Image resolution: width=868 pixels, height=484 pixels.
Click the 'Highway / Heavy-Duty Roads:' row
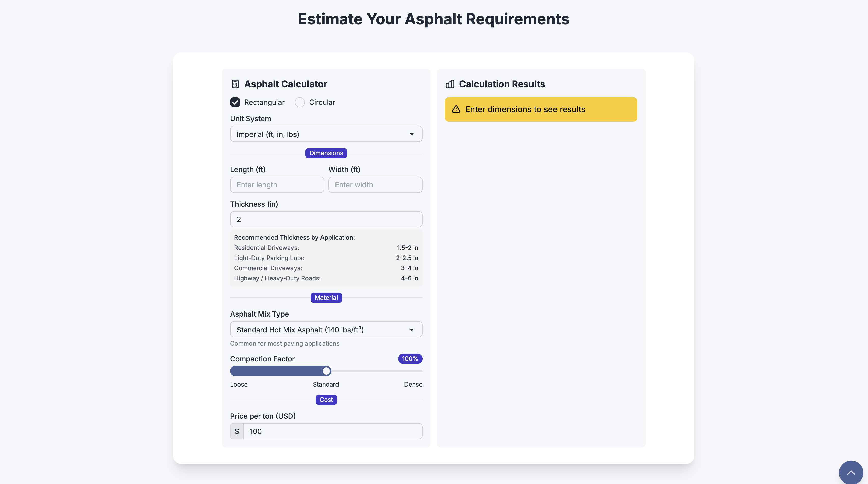pos(326,278)
